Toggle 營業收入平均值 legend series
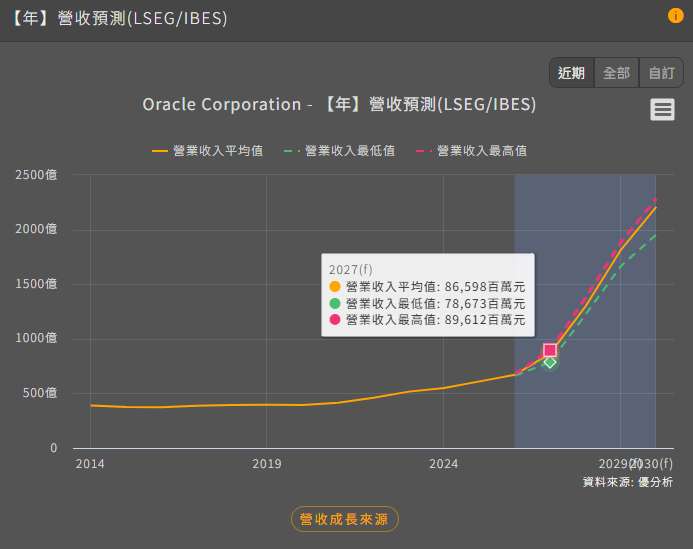693x549 pixels. (217, 151)
